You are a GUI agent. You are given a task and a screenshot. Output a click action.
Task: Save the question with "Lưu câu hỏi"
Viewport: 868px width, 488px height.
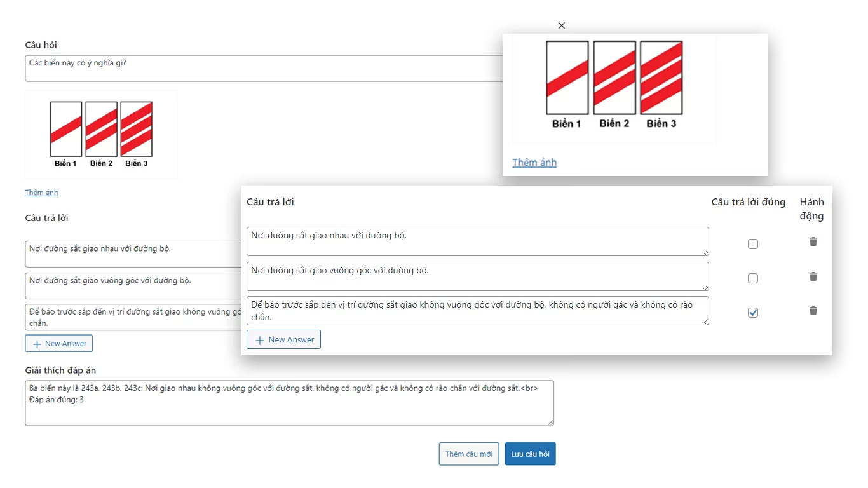tap(530, 454)
